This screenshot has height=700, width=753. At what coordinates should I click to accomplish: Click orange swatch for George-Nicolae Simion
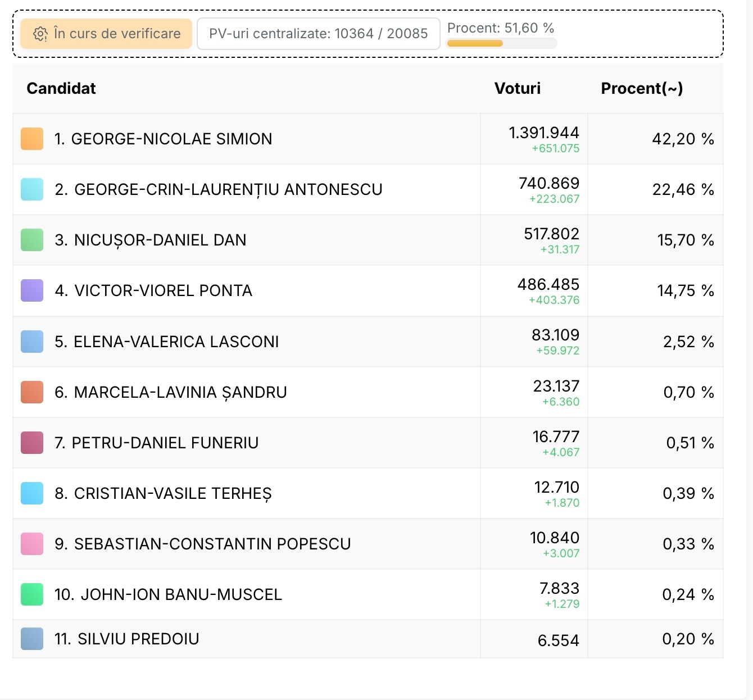pyautogui.click(x=32, y=139)
